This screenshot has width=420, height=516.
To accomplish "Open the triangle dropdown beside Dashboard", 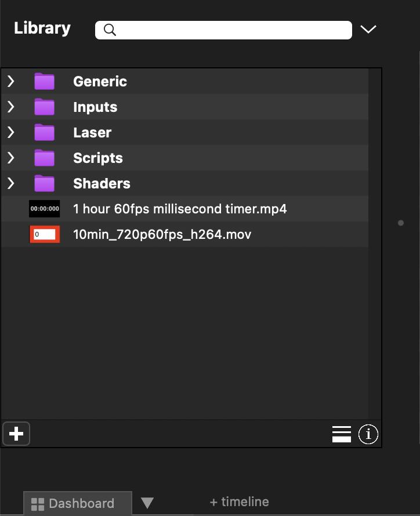I will pyautogui.click(x=147, y=503).
